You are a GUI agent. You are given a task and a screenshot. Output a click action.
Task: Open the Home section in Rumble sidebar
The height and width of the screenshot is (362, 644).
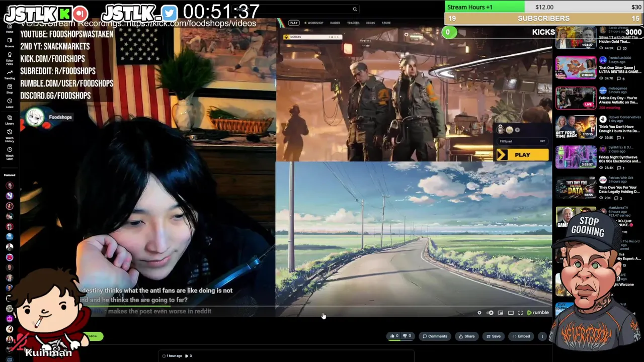tap(9, 28)
